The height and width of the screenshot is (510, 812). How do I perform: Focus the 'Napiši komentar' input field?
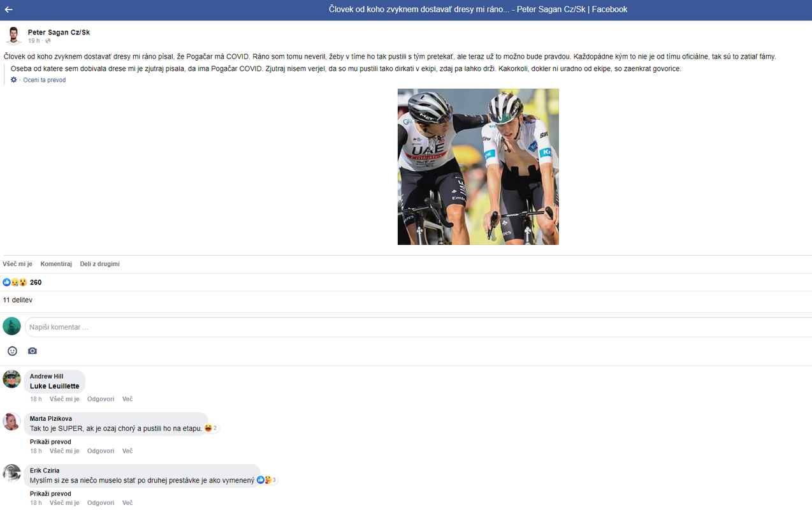[418, 327]
